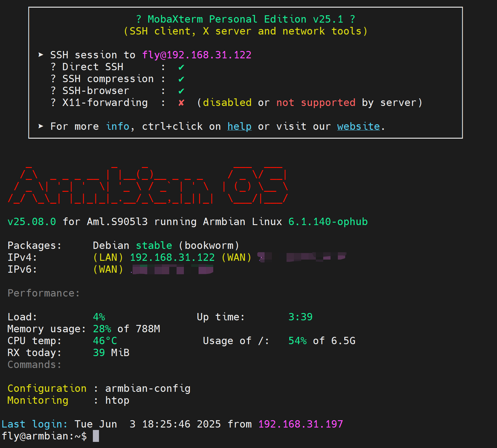Click the 'Commands:' heading
This screenshot has height=448, width=497.
tap(35, 365)
